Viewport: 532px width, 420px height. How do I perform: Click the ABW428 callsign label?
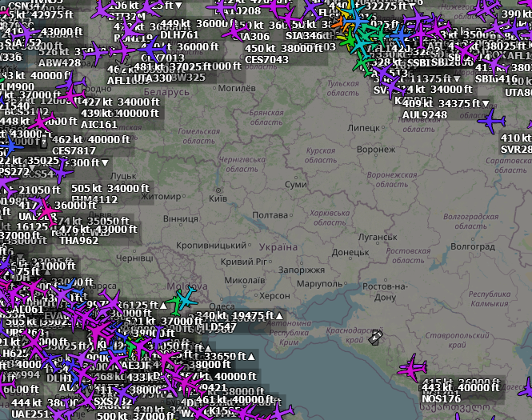coord(59,63)
